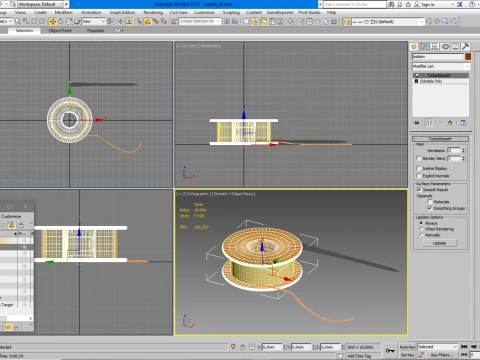Click Make Unique lock icon in stack
The image size is (480, 360).
(x=450, y=123)
